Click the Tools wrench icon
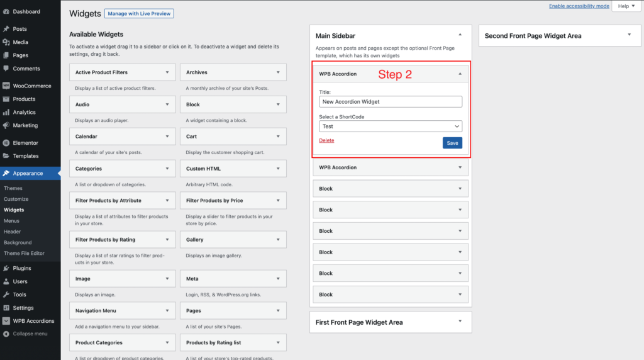This screenshot has height=360, width=644. (x=6, y=295)
